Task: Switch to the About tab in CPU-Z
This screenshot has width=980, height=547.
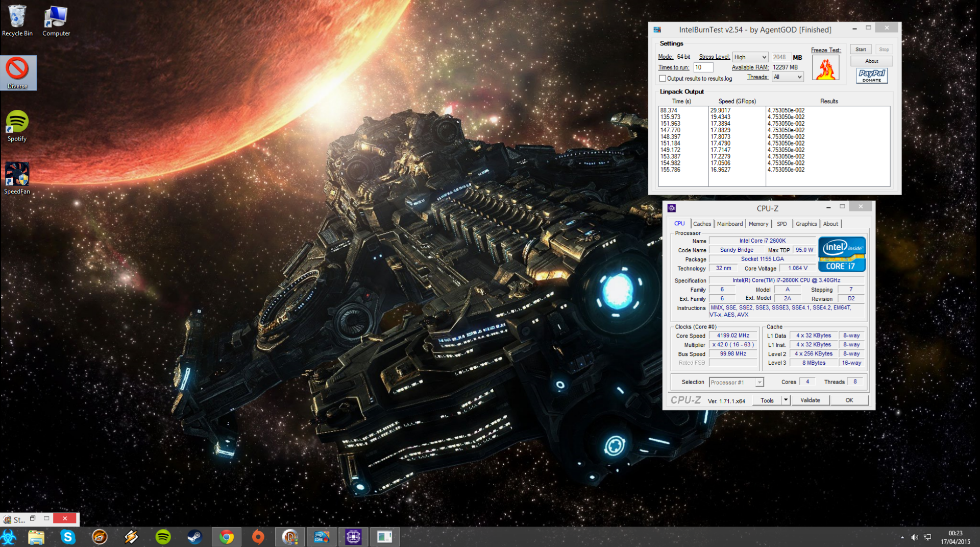Action: [830, 224]
